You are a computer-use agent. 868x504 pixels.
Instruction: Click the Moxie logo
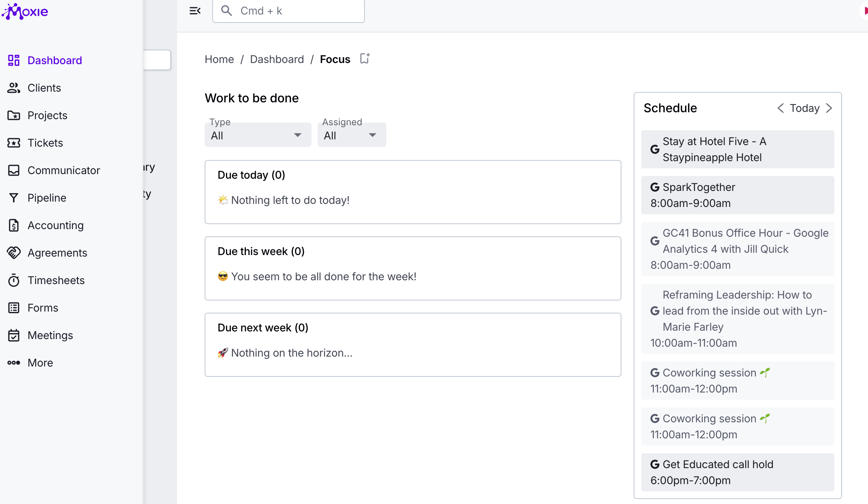25,11
